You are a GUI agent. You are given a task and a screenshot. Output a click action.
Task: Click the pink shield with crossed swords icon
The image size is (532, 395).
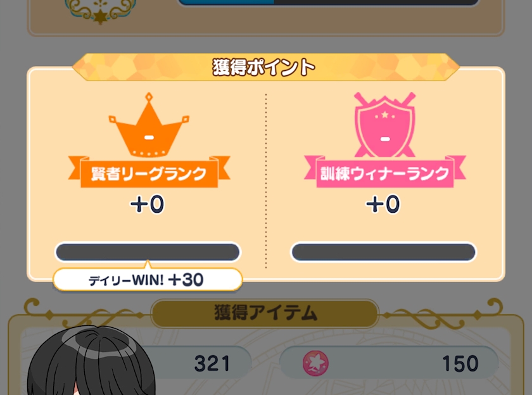[384, 125]
